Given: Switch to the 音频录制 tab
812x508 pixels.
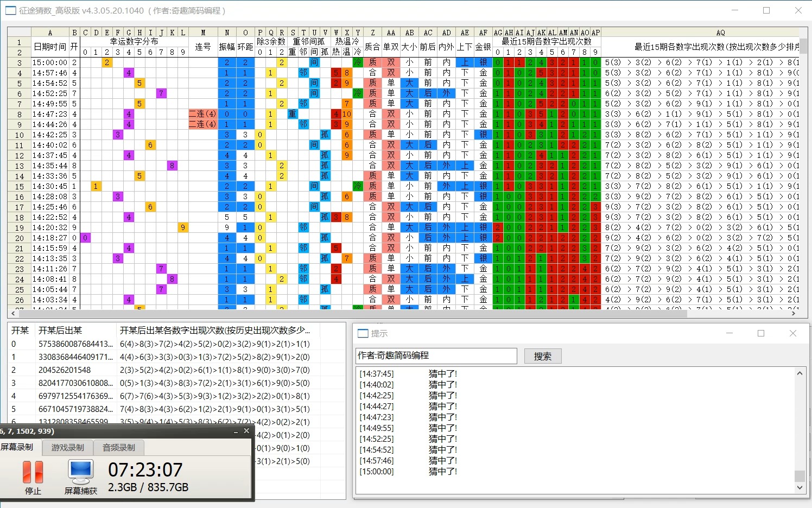Looking at the screenshot, I should pos(119,448).
